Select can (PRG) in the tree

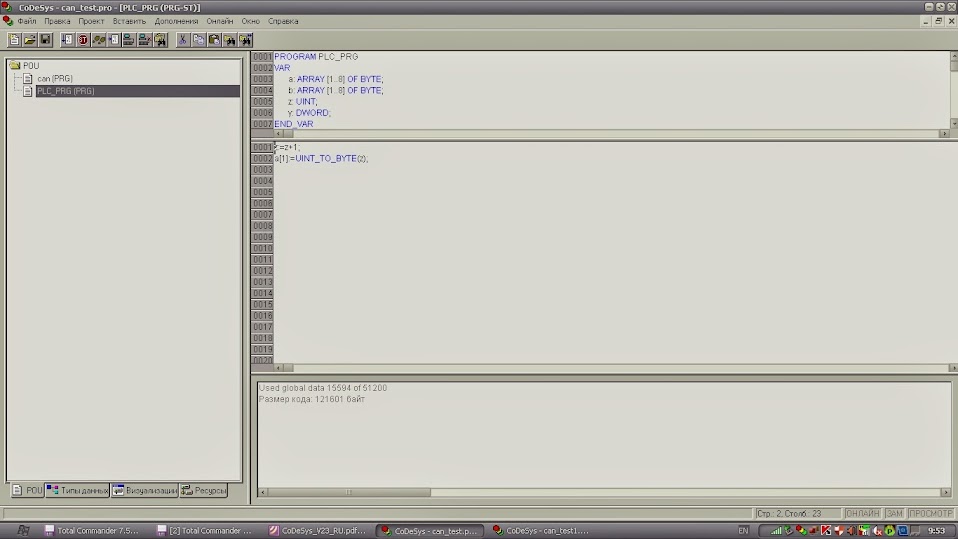[x=54, y=78]
